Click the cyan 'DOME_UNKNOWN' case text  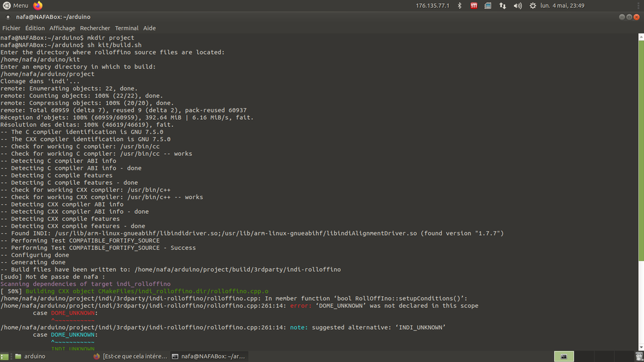click(x=73, y=335)
